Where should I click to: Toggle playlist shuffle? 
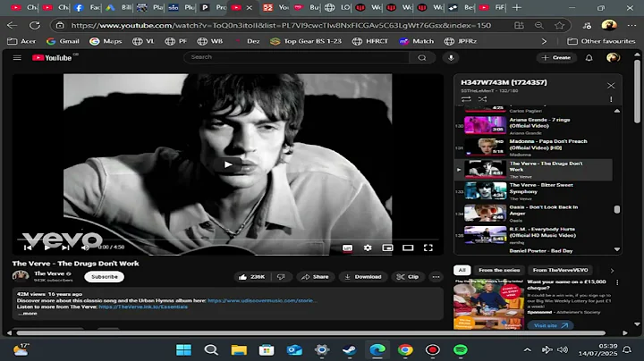click(x=482, y=99)
